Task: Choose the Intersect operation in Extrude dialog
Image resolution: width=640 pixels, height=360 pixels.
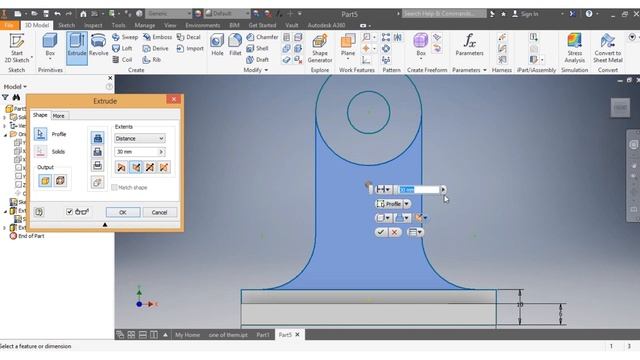Action: (x=97, y=165)
